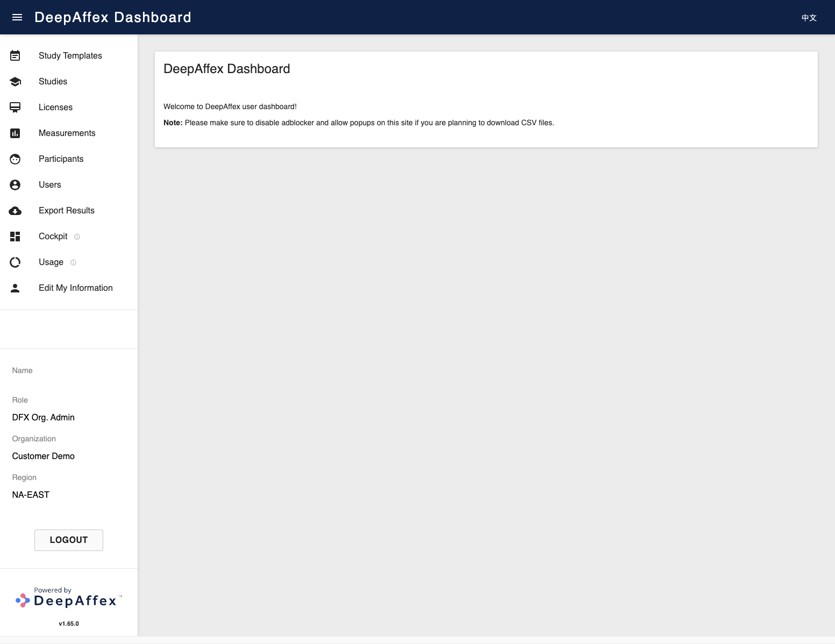Click the NA-EAST region value

click(x=31, y=495)
